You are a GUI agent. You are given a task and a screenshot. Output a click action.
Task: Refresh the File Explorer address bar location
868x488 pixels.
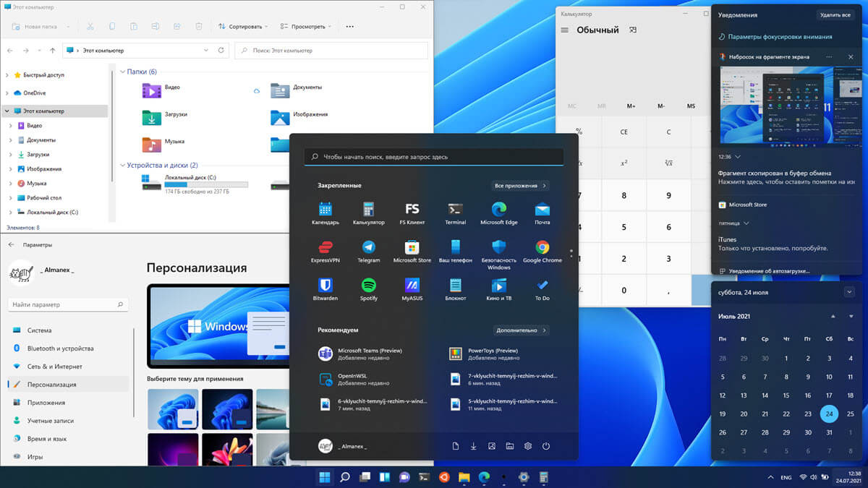tap(222, 51)
